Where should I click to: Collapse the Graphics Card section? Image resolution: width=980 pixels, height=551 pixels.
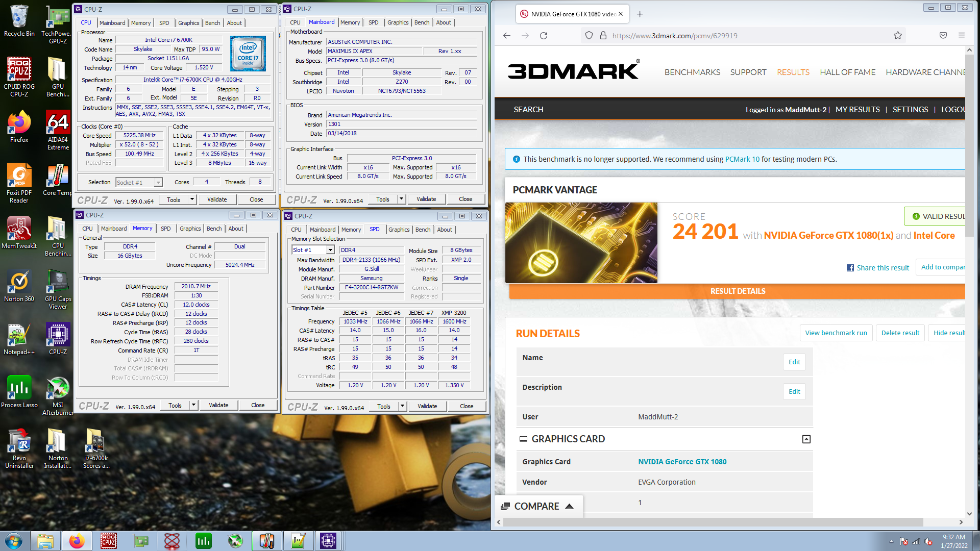(806, 439)
